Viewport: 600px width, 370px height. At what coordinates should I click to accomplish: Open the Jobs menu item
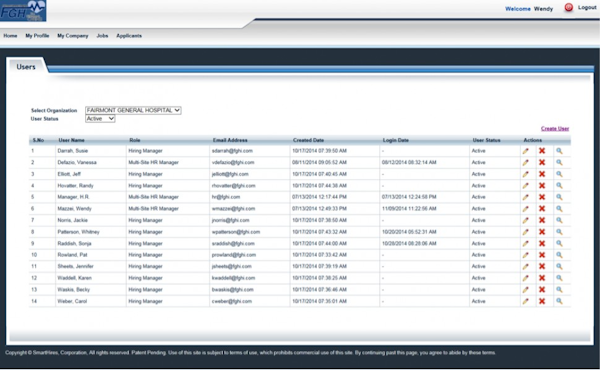102,36
